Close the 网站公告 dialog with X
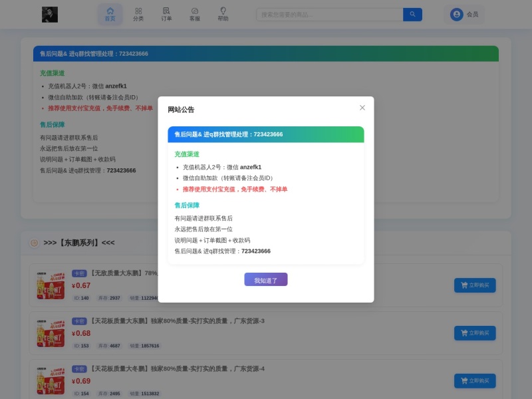 [x=362, y=108]
